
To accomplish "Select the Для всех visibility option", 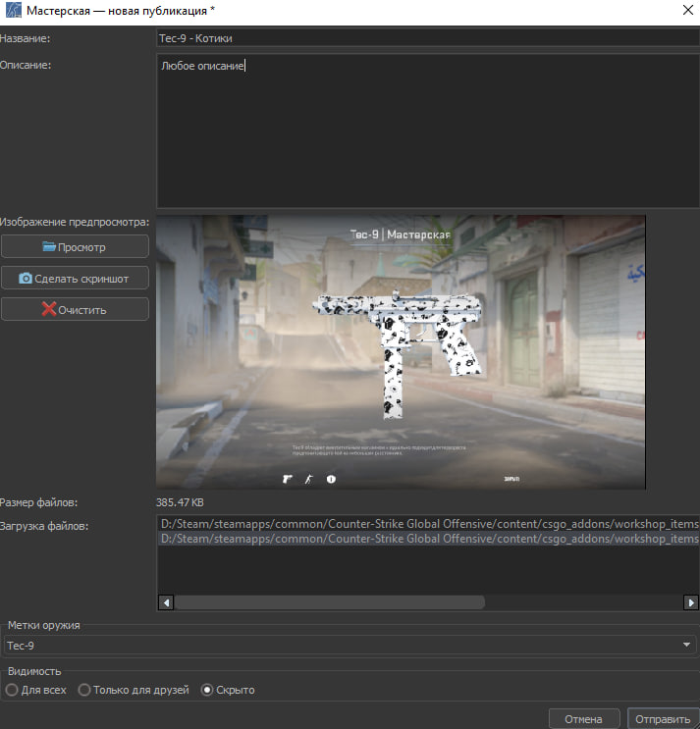I will [x=12, y=690].
